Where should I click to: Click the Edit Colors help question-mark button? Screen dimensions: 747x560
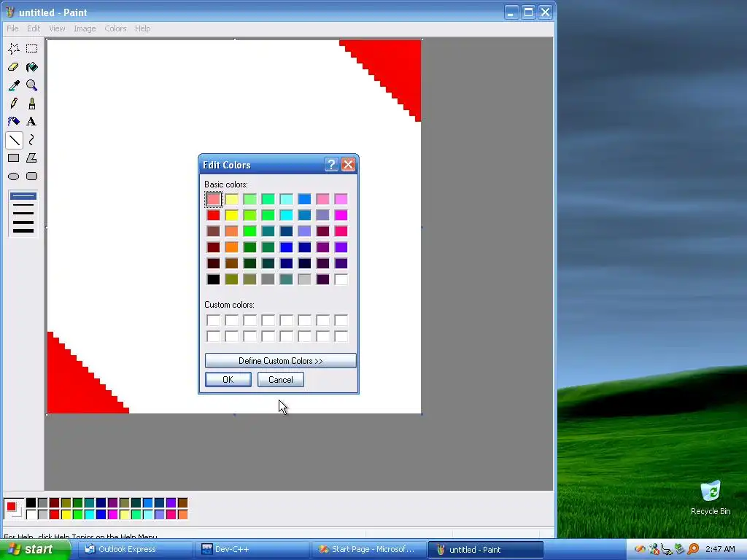331,165
